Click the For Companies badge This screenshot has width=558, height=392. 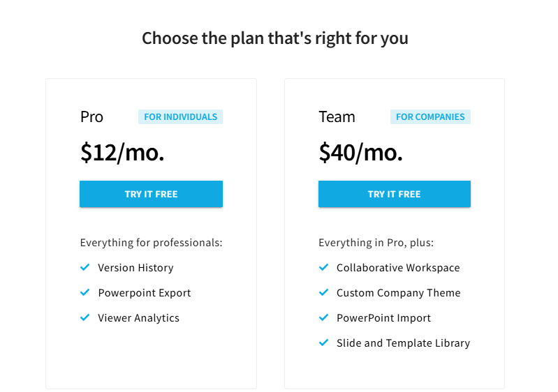tap(430, 117)
